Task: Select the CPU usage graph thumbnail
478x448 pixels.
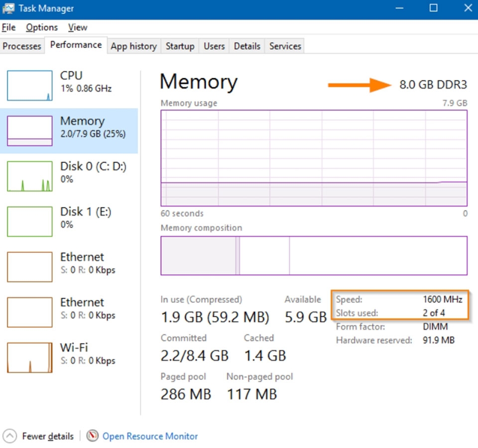Action: click(29, 85)
